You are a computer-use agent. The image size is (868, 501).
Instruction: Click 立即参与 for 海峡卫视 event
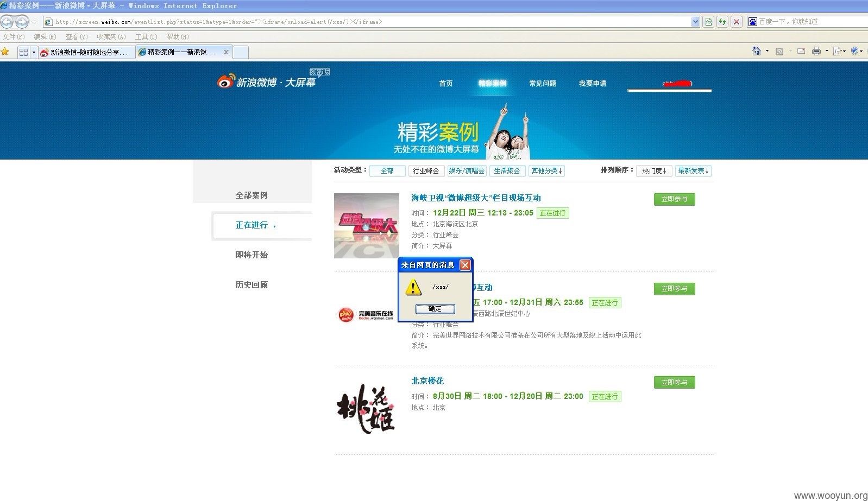[675, 199]
